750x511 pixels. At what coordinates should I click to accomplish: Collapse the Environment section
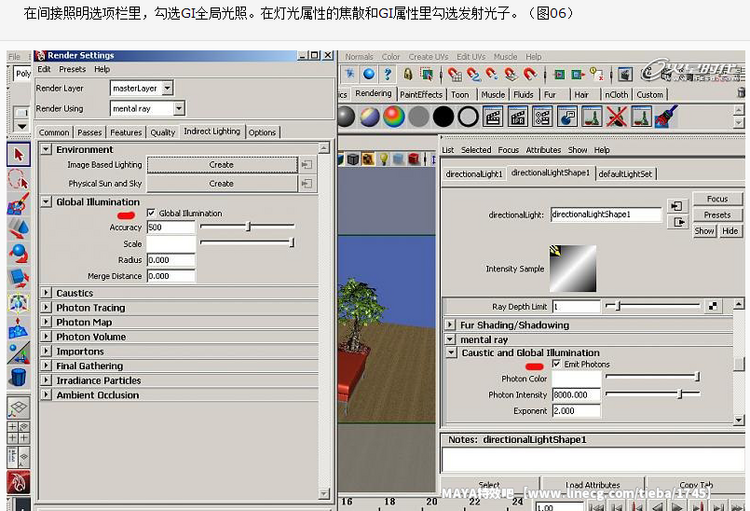coord(46,149)
